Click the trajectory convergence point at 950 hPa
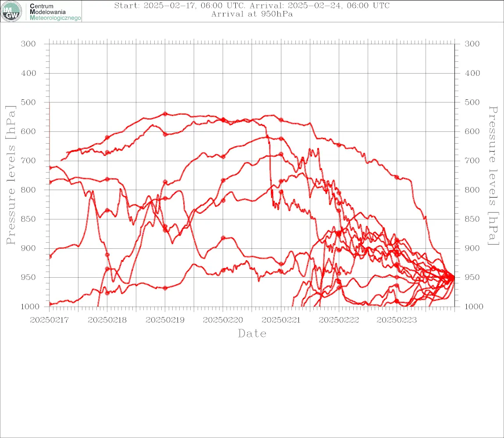 453,277
